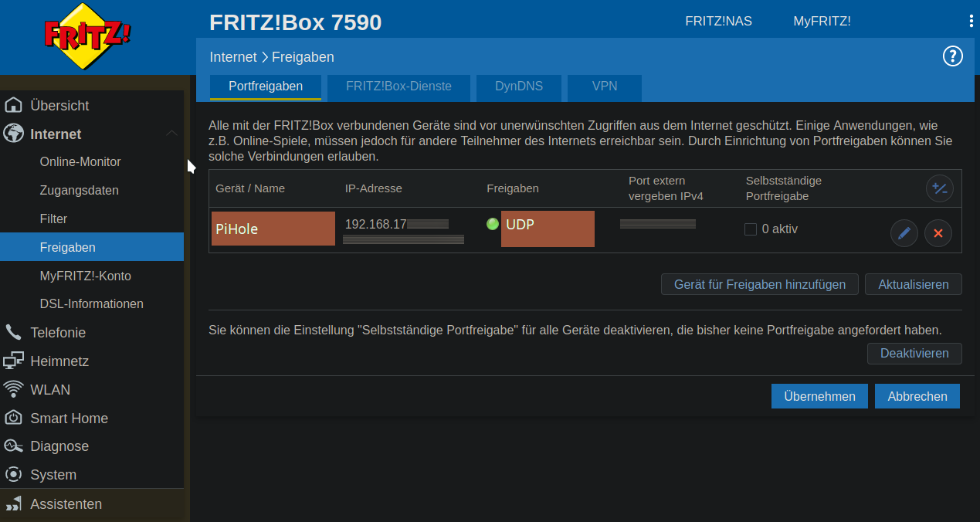Click the Internet globe icon
Screen dimensions: 980x522
13,134
